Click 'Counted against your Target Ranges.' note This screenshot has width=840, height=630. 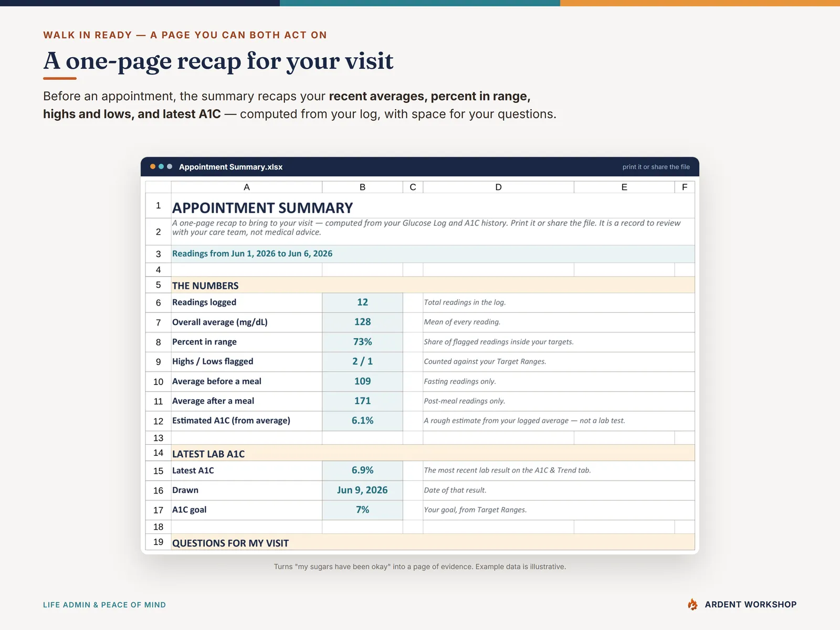click(485, 362)
